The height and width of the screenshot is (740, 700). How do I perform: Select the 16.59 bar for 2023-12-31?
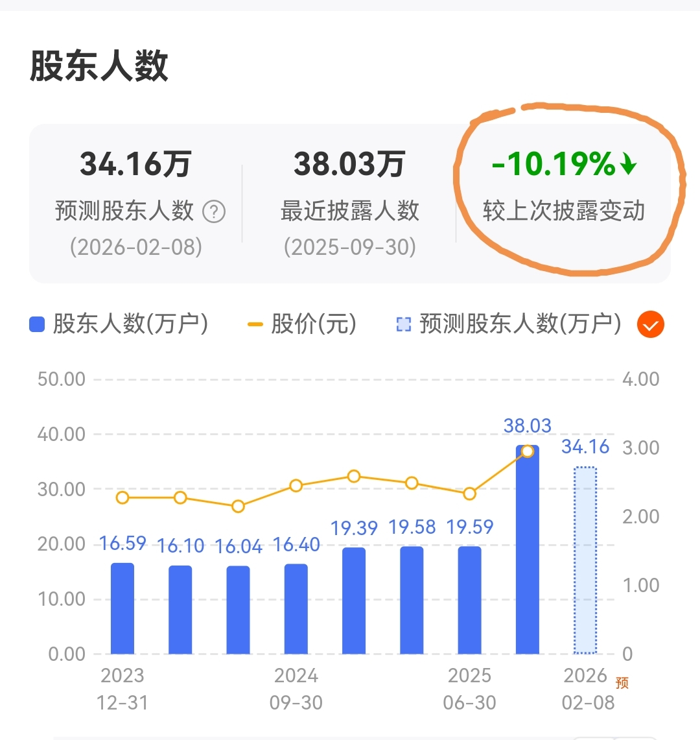coord(122,608)
